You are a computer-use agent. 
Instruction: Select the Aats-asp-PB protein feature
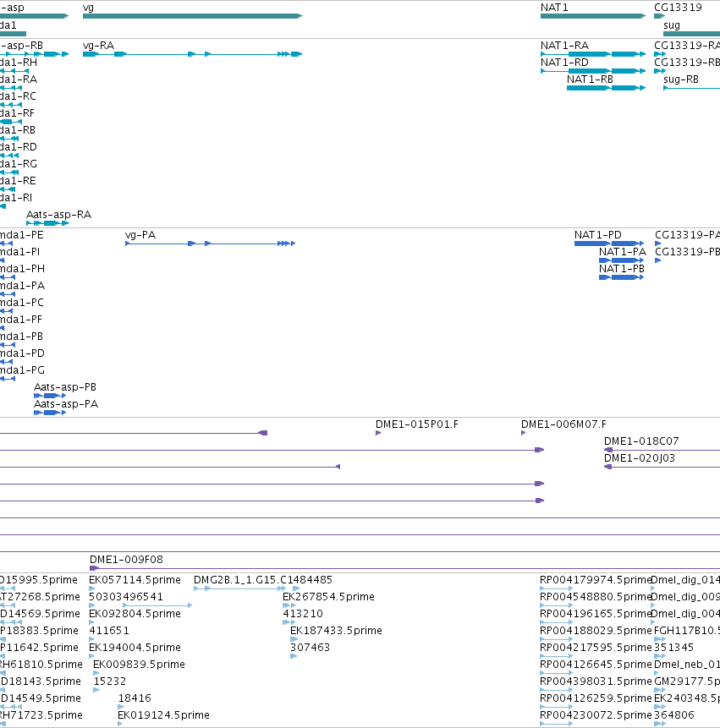point(50,396)
